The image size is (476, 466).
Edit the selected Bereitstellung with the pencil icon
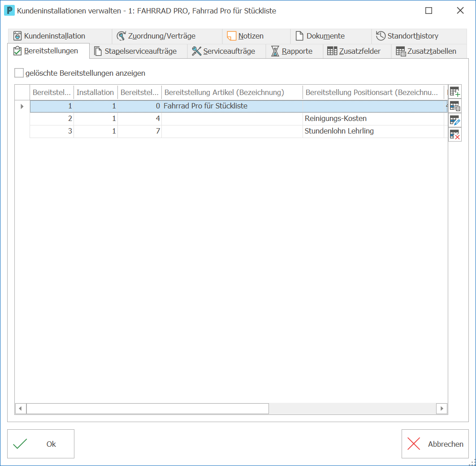[x=455, y=120]
